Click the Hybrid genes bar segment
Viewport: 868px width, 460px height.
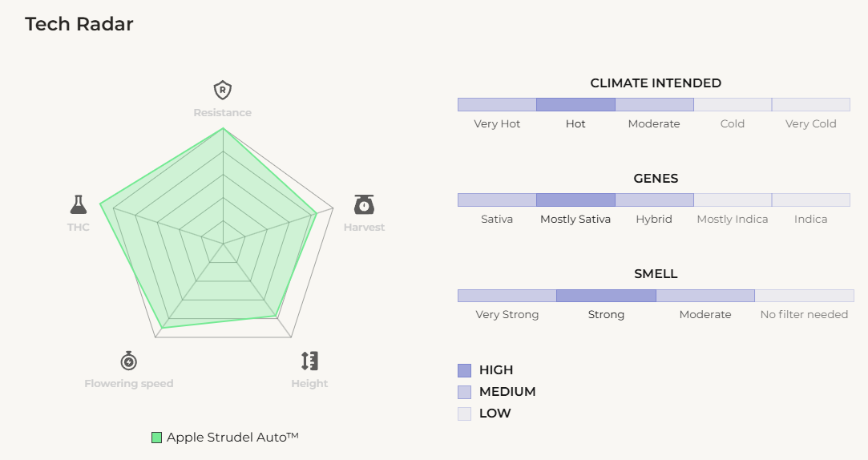[x=654, y=200]
